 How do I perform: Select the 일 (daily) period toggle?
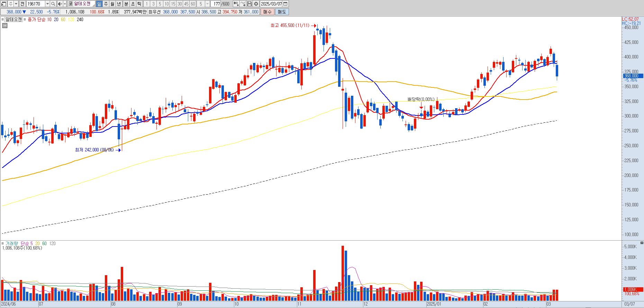pyautogui.click(x=99, y=4)
